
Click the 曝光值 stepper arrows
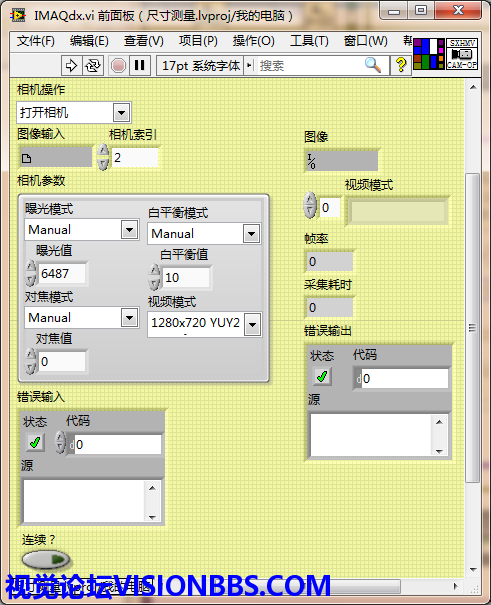[x=30, y=273]
